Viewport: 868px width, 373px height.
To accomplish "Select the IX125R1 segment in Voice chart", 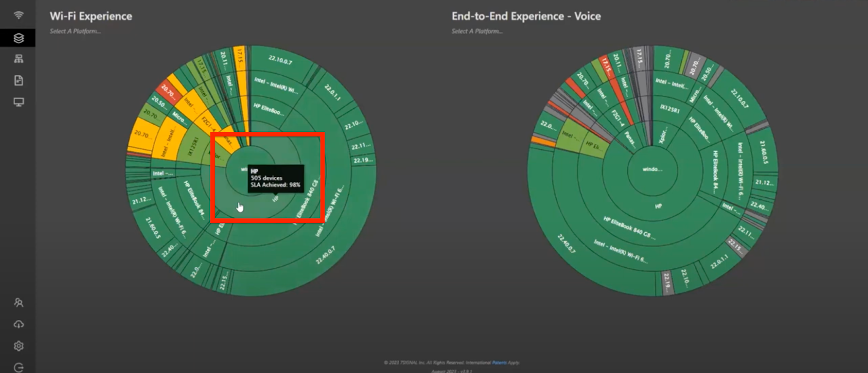I will click(x=669, y=109).
